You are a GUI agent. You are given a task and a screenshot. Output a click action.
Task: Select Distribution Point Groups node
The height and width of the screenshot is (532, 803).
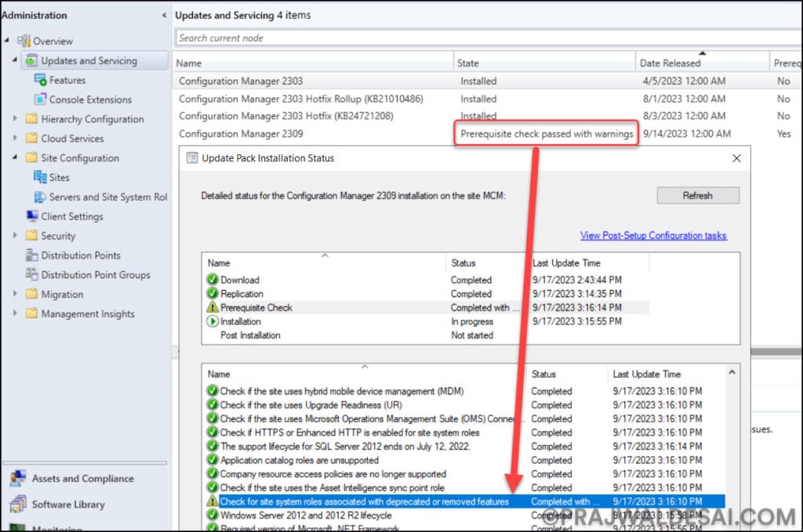click(96, 275)
